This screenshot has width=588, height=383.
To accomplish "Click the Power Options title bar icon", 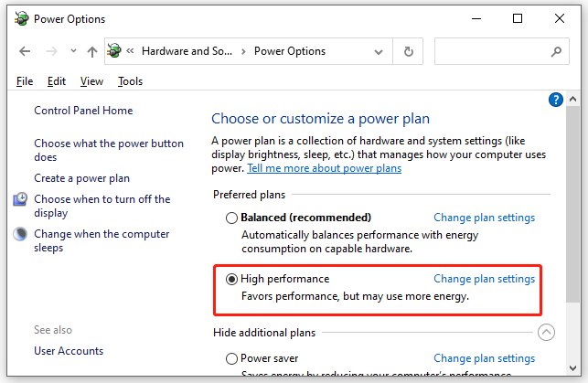I will 22,18.
